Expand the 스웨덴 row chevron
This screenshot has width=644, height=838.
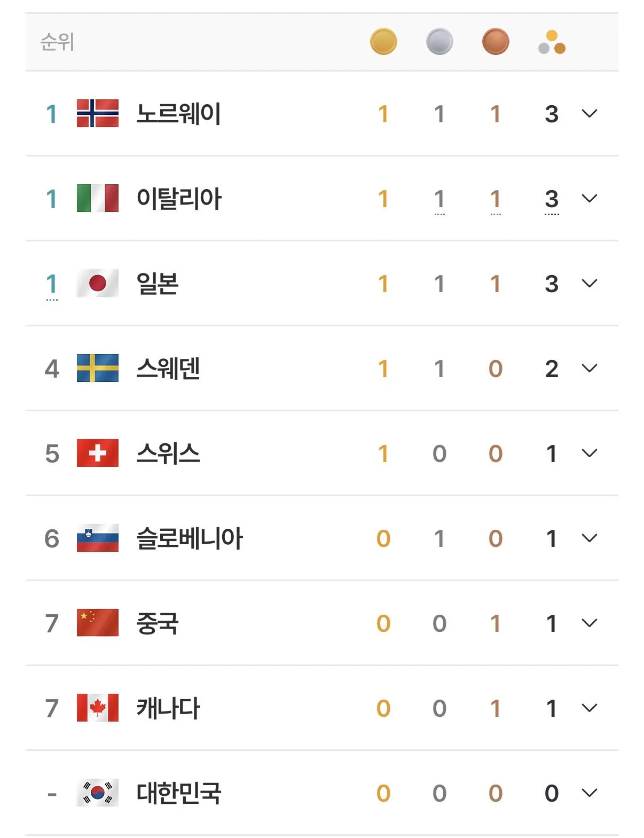click(x=589, y=368)
